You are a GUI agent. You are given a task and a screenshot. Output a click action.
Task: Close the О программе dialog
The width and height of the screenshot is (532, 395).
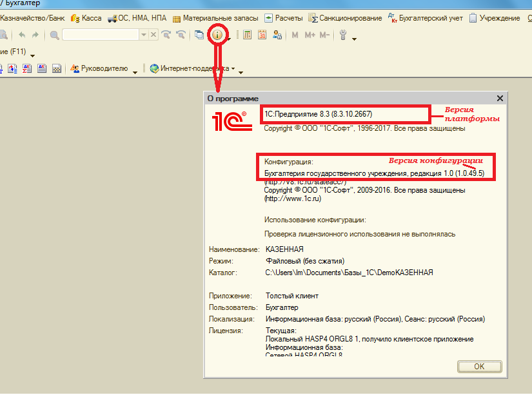tap(500, 99)
